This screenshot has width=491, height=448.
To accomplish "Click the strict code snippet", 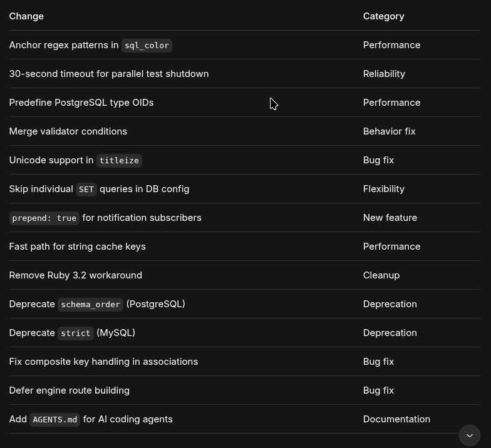I will coord(76,333).
